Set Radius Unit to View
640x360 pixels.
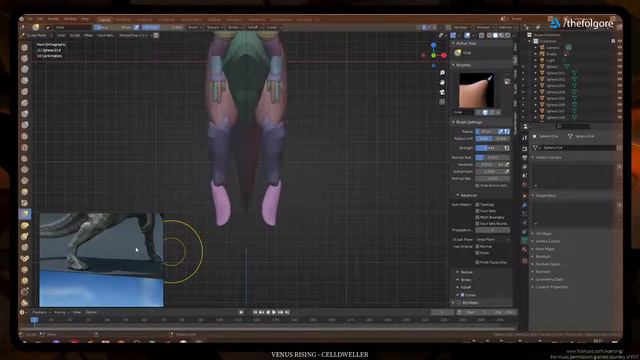pos(484,139)
